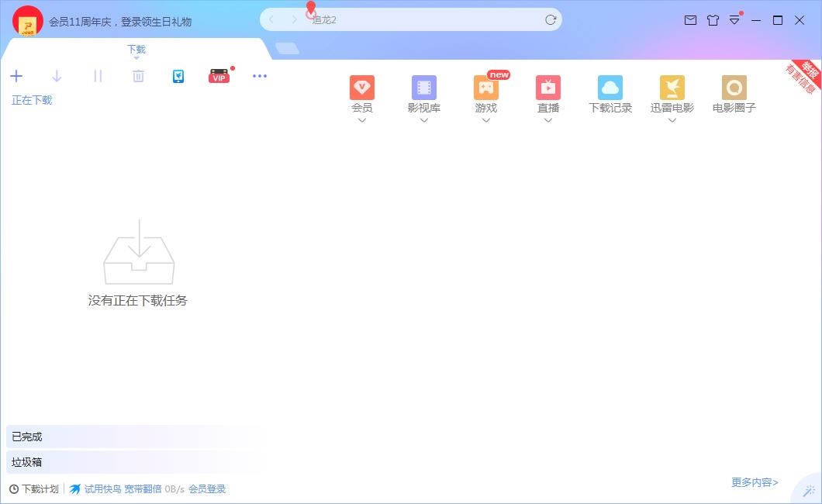Open the more options ellipsis menu
Viewport: 822px width, 504px height.
(x=260, y=76)
